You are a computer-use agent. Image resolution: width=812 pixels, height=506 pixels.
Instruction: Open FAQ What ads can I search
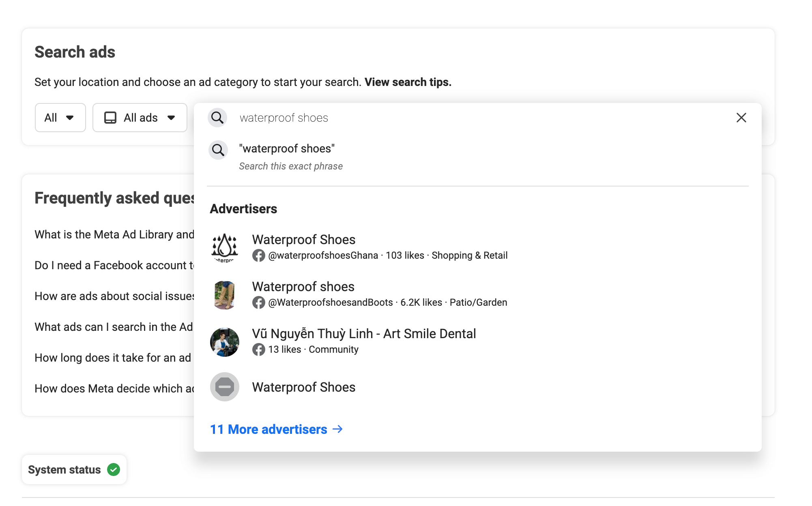click(x=114, y=327)
